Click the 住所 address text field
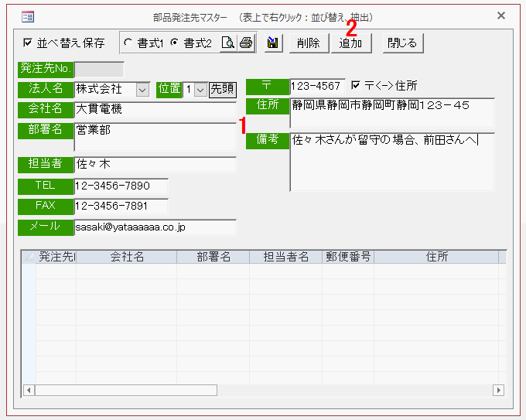Image resolution: width=526 pixels, height=420 pixels. 392,113
